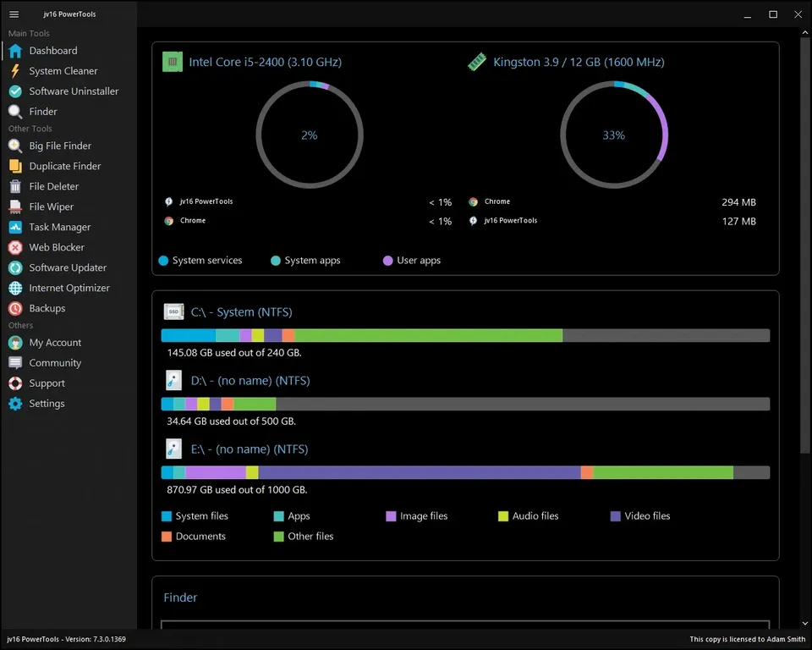
Task: Click Chrome icon in CPU process list
Action: (x=169, y=221)
